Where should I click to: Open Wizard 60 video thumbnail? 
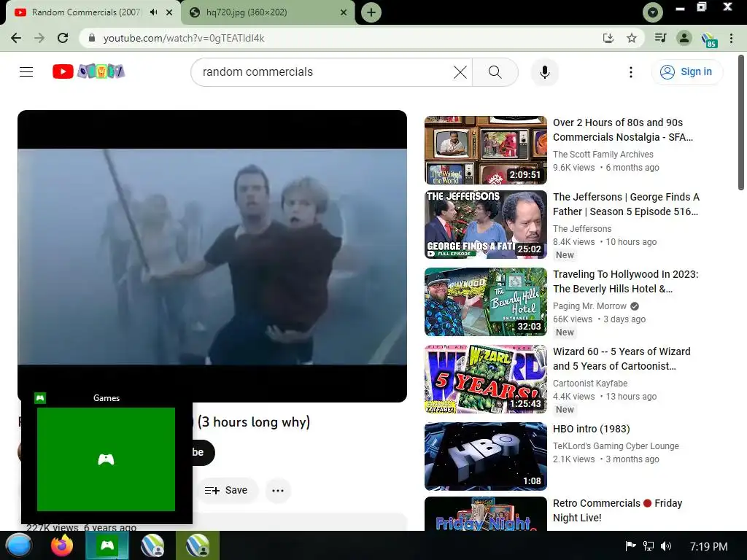485,379
